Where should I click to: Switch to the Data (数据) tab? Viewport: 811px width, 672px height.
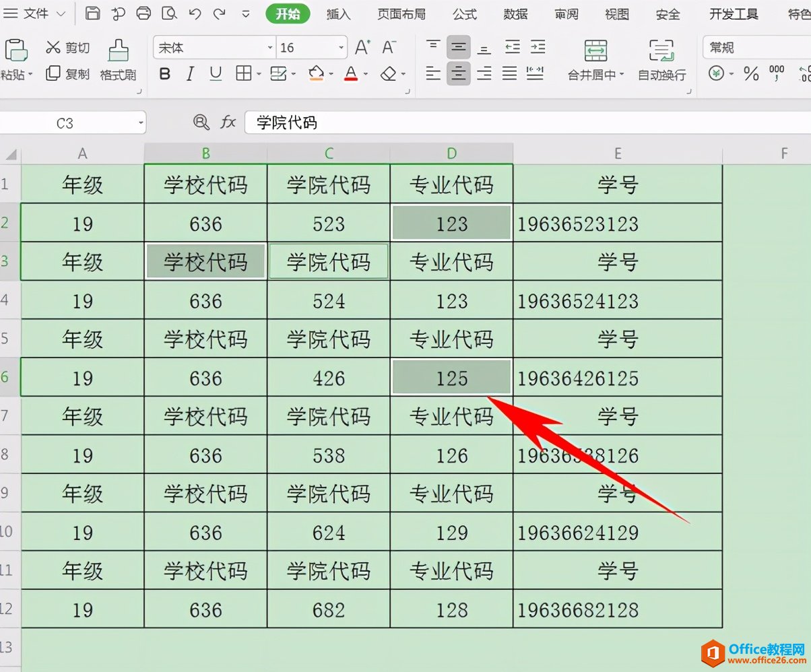pyautogui.click(x=515, y=14)
